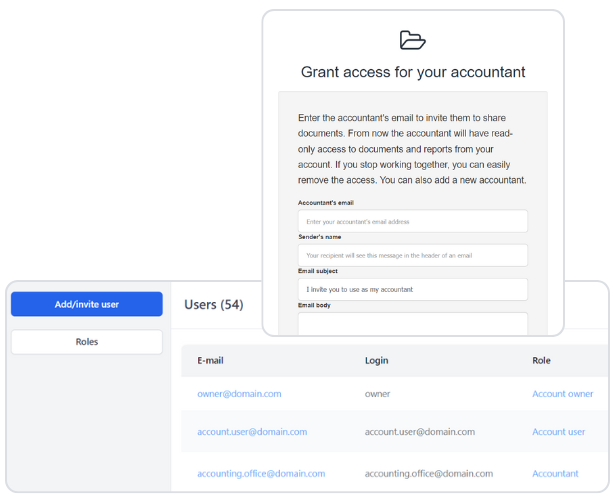Select the accounting.office@domain.com login cell
Image resolution: width=615 pixels, height=500 pixels.
(x=428, y=474)
